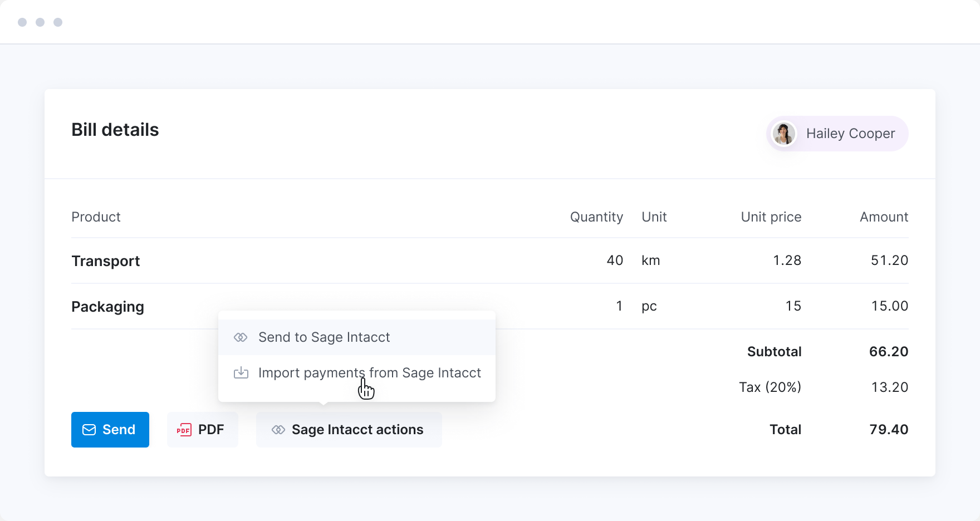Click the Total value 79.40
This screenshot has width=980, height=521.
[x=889, y=430]
